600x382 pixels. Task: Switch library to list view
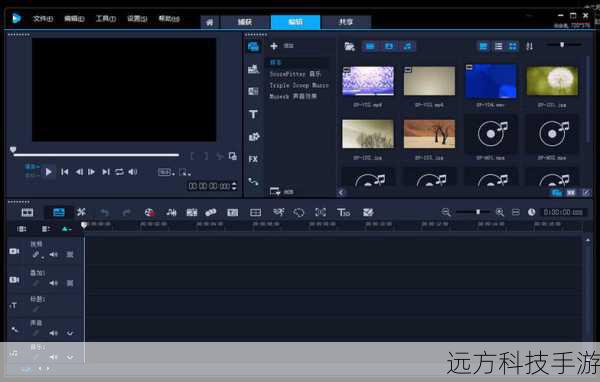coord(498,47)
